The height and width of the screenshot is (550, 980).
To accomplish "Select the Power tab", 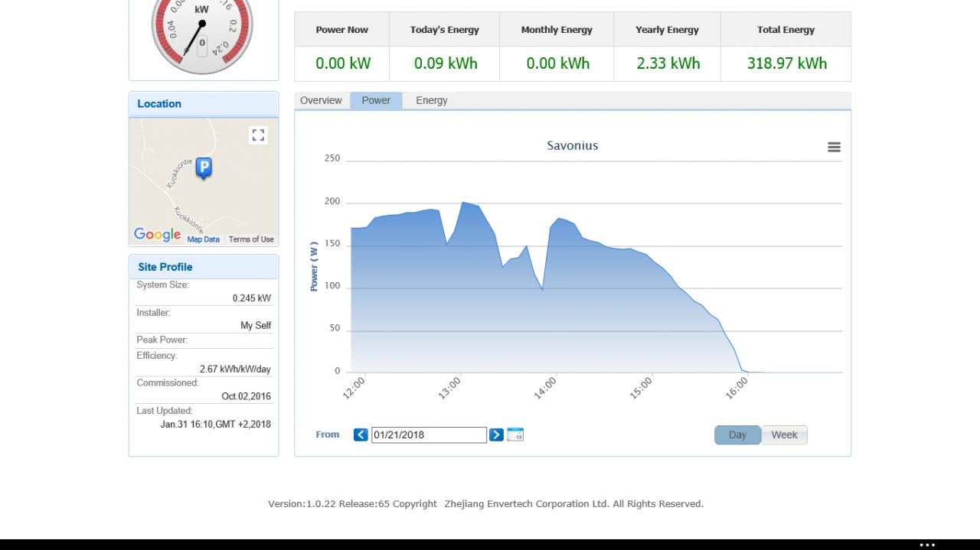I will tap(376, 101).
